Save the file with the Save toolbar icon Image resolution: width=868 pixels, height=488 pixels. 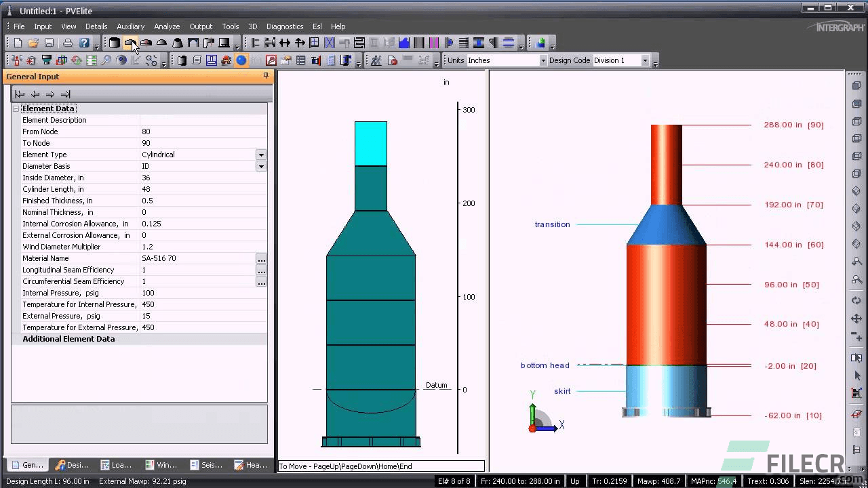tap(48, 43)
